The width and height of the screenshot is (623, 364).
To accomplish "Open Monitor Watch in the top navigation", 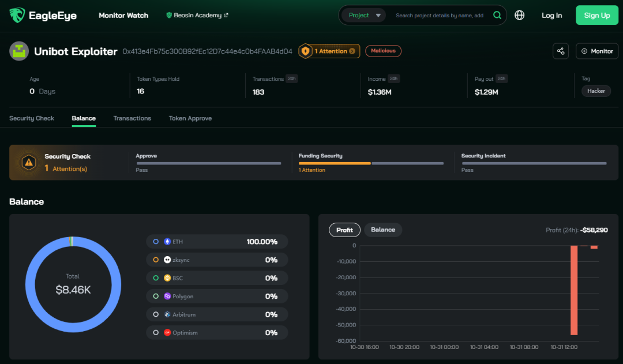I will 123,15.
